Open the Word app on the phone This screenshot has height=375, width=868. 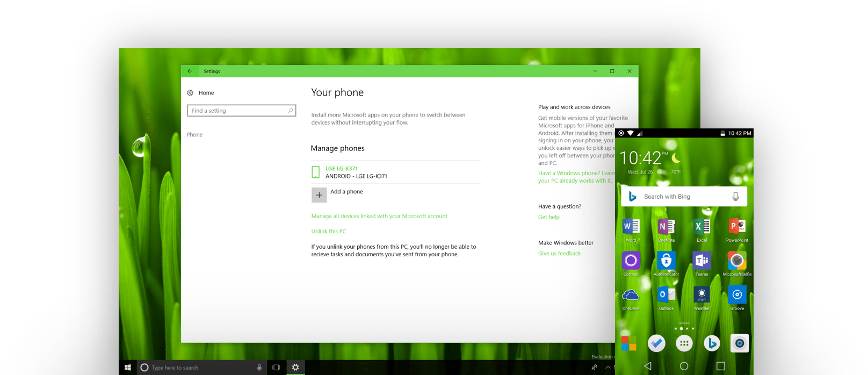pyautogui.click(x=631, y=227)
